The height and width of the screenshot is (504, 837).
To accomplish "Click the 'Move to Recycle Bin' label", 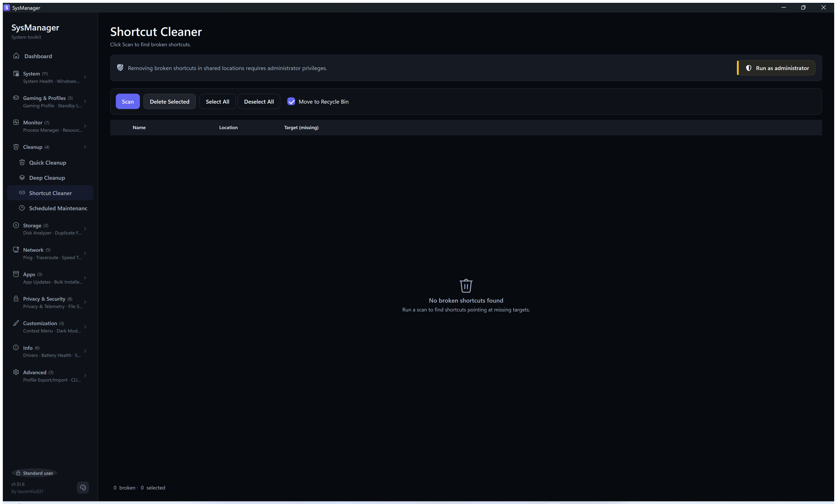I will pyautogui.click(x=323, y=101).
